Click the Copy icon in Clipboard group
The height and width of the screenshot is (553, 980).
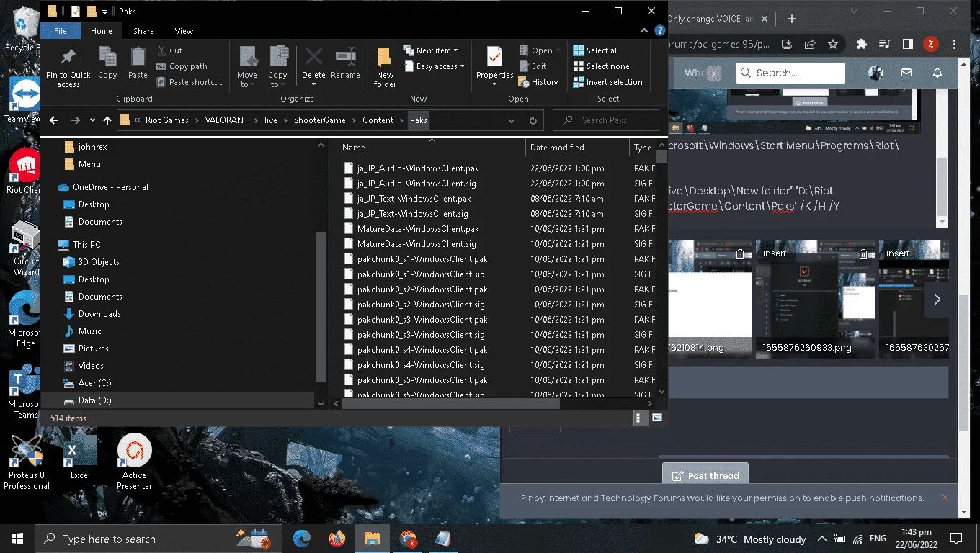pyautogui.click(x=107, y=57)
